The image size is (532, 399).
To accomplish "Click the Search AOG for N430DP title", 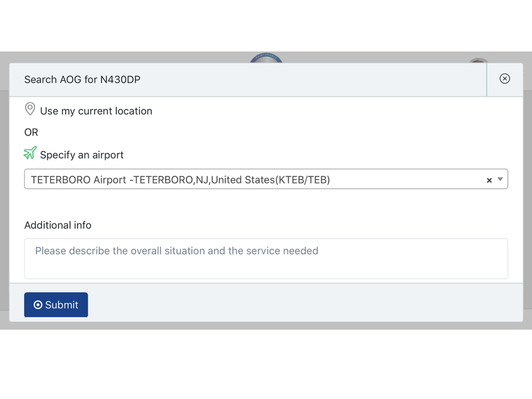I will (x=82, y=79).
